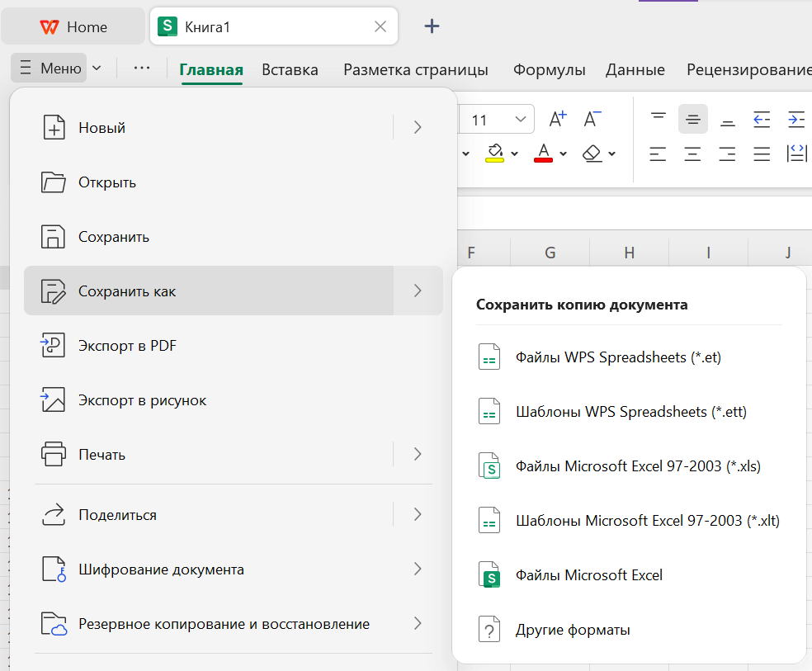
Task: Click the yellow fill color bucket
Action: (495, 154)
